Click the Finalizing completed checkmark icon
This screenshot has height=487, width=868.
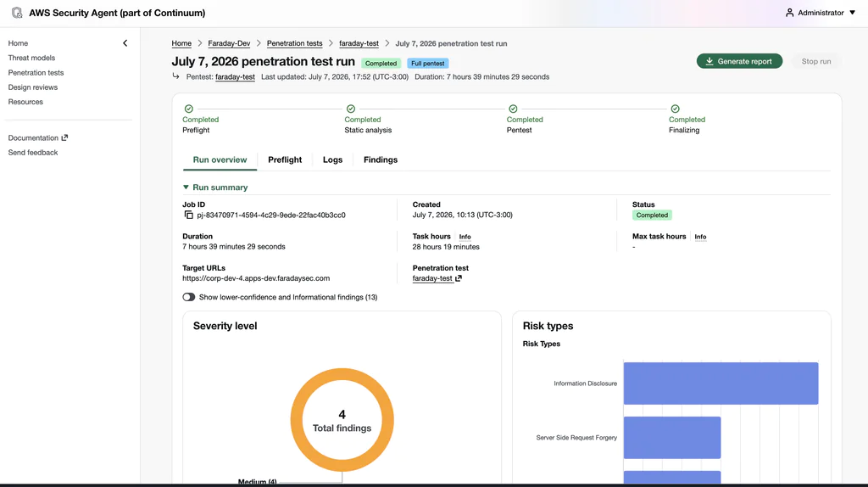click(675, 109)
